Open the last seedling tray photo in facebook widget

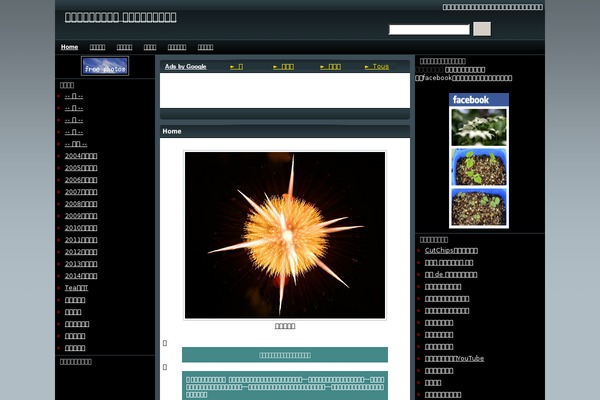pos(479,207)
